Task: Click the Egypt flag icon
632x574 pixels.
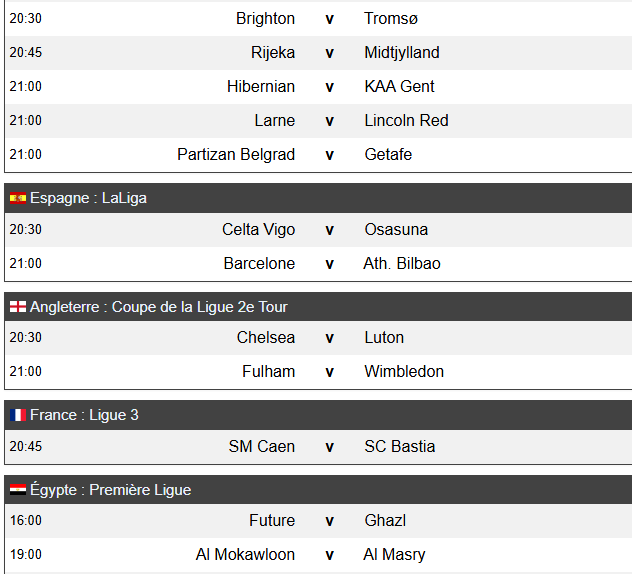Action: pos(18,490)
